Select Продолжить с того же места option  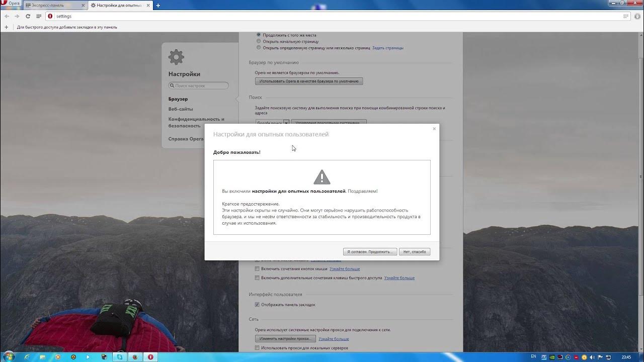point(259,35)
